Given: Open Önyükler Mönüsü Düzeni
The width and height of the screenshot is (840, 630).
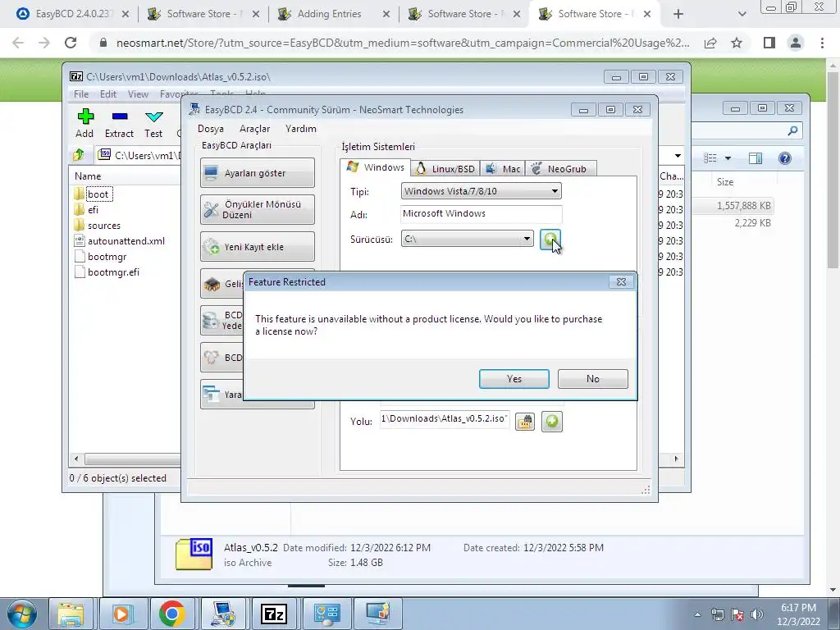Looking at the screenshot, I should click(257, 209).
